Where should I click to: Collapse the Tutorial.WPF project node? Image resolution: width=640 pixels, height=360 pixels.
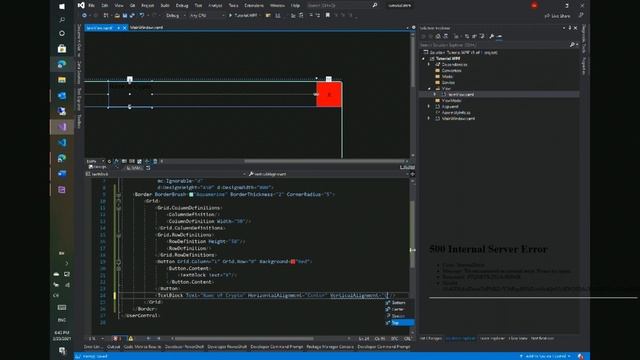click(423, 58)
